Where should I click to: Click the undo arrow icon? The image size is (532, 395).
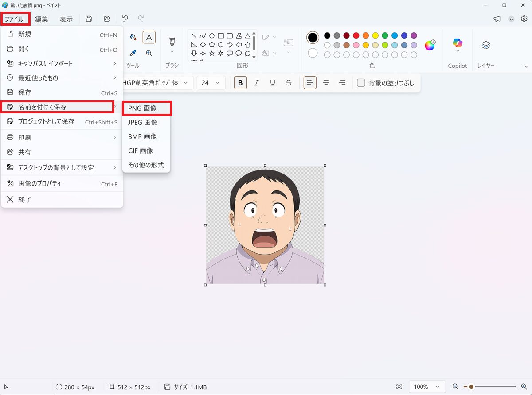[x=125, y=19]
